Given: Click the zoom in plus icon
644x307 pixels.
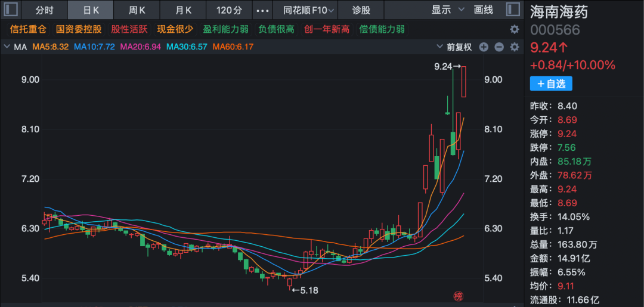Looking at the screenshot, I should (484, 47).
